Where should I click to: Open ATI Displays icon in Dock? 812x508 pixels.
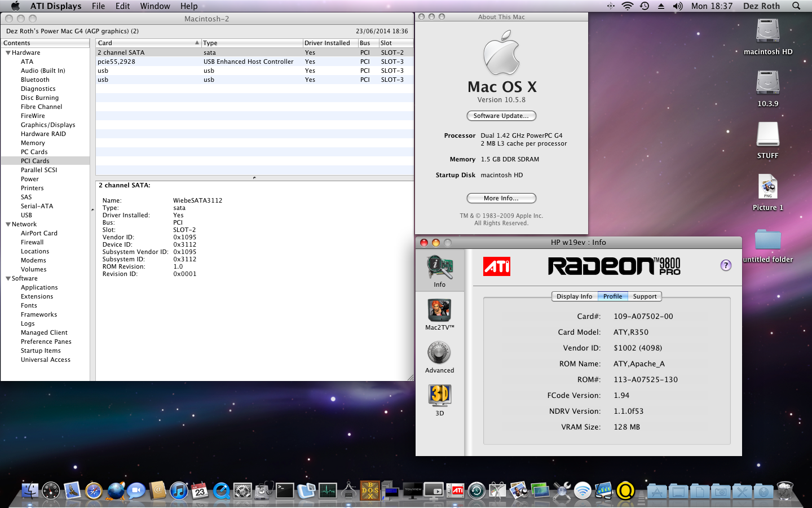[456, 491]
